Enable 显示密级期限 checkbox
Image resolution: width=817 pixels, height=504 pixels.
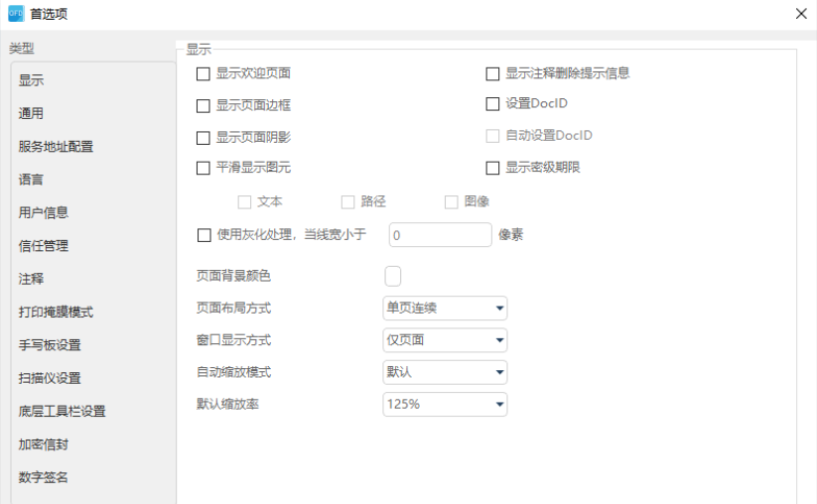click(492, 169)
